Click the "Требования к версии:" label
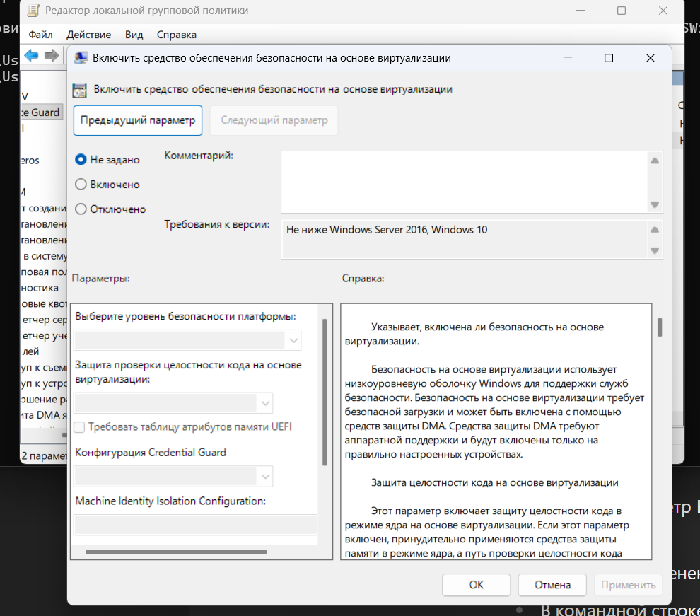Image resolution: width=700 pixels, height=616 pixels. [x=216, y=224]
